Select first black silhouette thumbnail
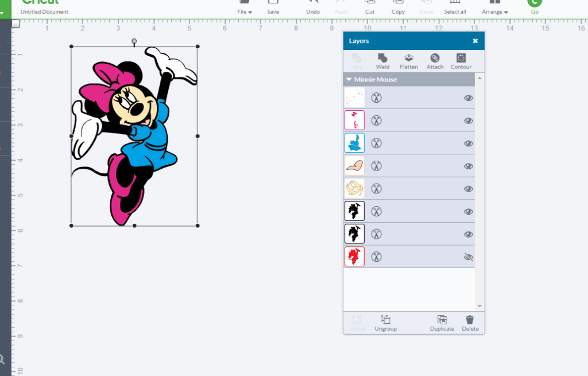Screen dimensions: 588x376 coord(354,211)
